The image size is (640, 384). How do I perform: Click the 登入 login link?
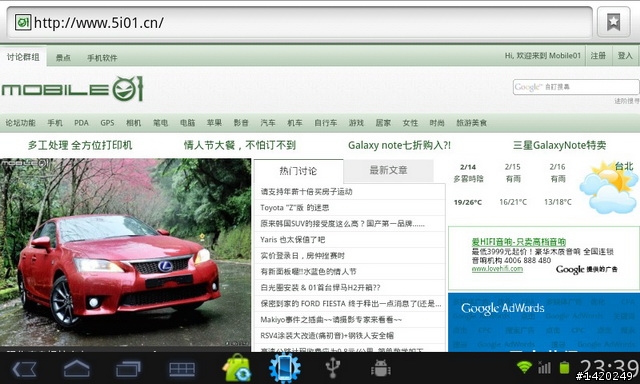625,55
